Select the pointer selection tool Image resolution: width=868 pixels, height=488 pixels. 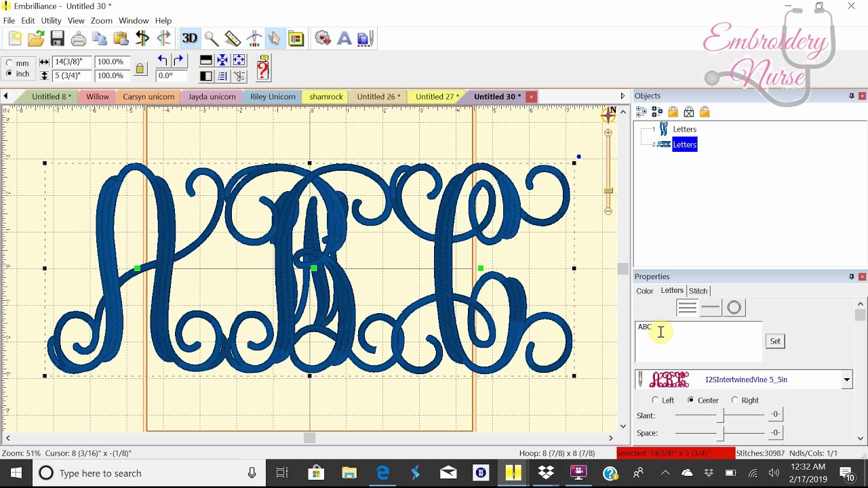[x=275, y=39]
